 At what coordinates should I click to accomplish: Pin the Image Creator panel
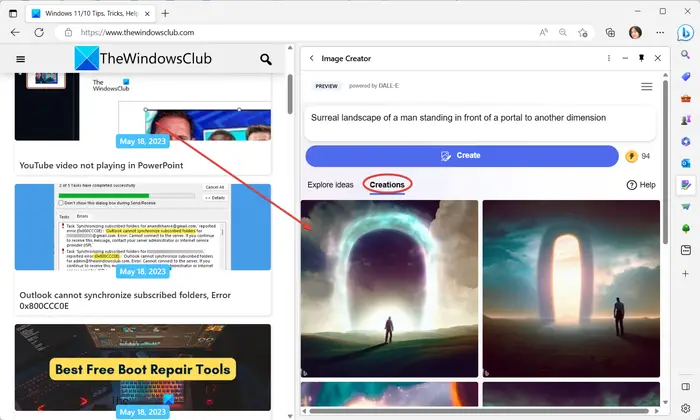point(641,58)
